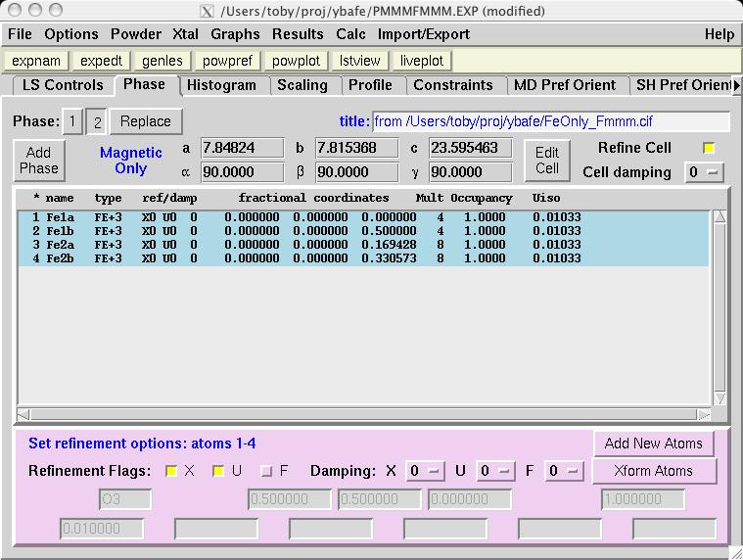Switch to the Constraints tab
The image size is (743, 560).
tap(453, 85)
